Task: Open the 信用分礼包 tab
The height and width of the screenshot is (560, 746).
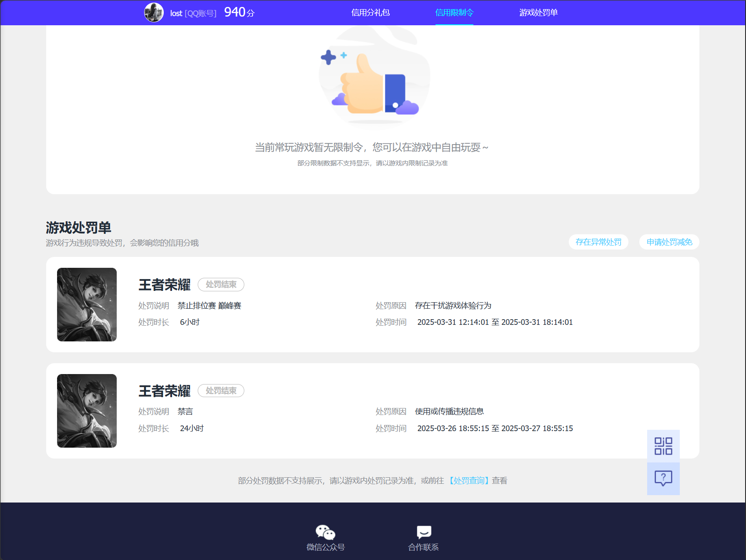Action: point(371,13)
